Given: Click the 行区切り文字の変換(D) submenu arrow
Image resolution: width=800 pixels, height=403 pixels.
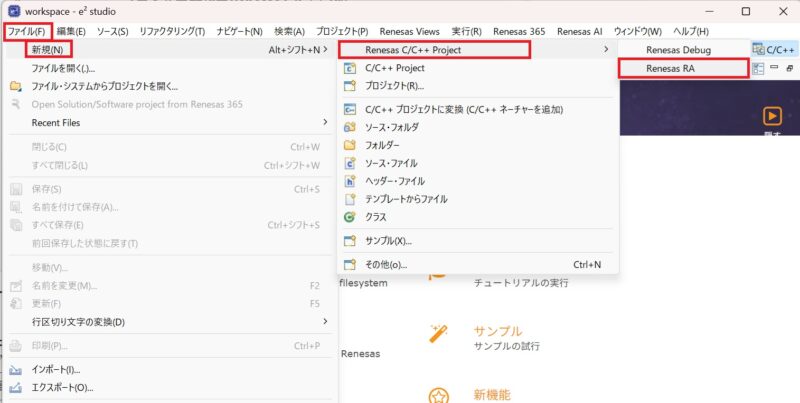Looking at the screenshot, I should pos(325,321).
